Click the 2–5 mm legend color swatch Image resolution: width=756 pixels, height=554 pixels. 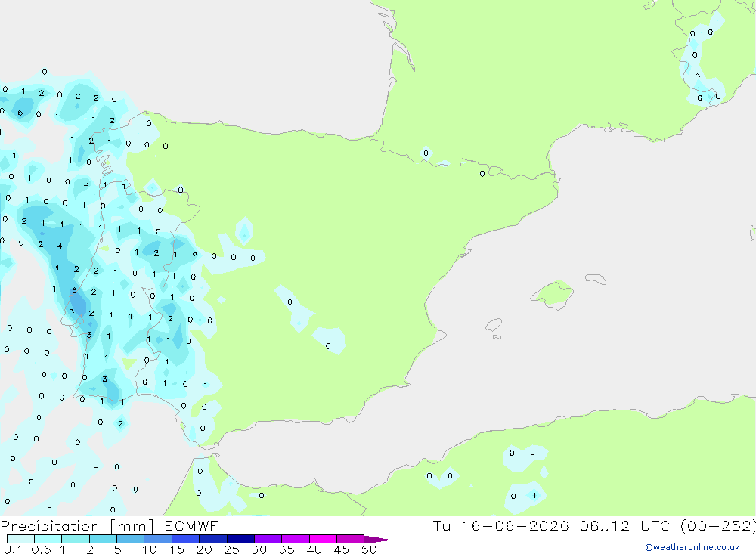(x=103, y=539)
